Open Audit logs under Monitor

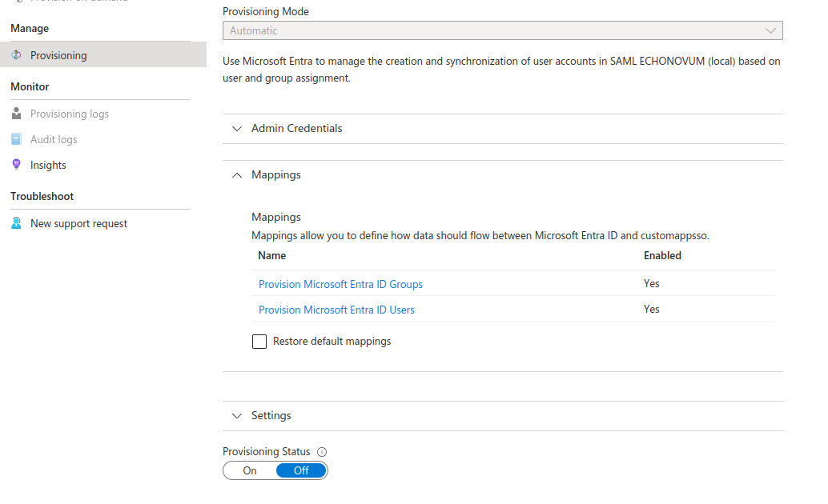[x=54, y=139]
